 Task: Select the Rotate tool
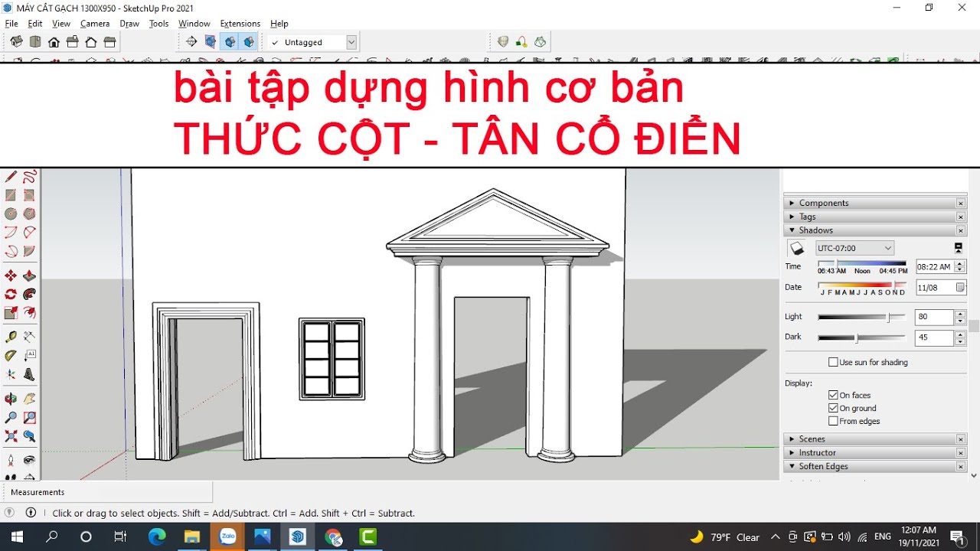coord(11,294)
